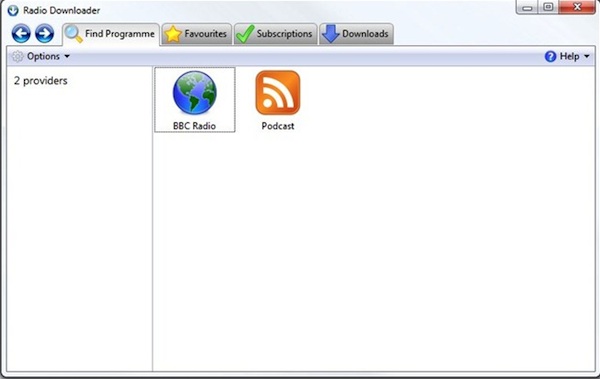Click the magnifying glass icon on Find Programme
This screenshot has height=379, width=600.
(73, 34)
